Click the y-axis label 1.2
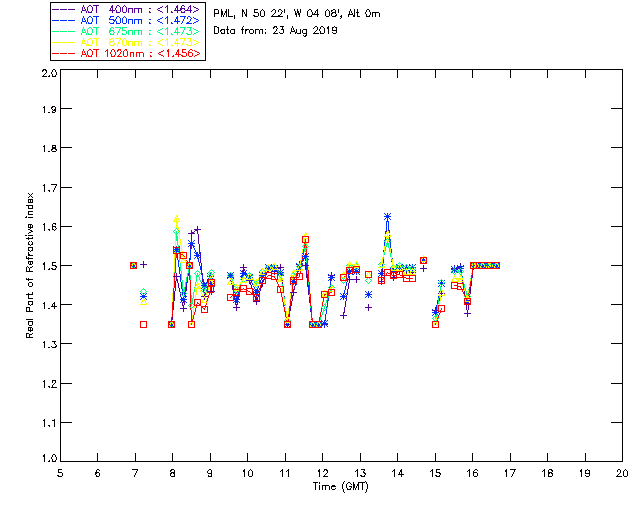Viewport: 640px width, 512px height. pyautogui.click(x=49, y=384)
